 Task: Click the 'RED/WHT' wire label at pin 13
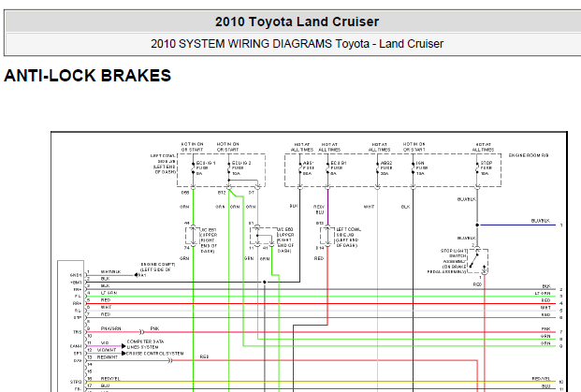pyautogui.click(x=107, y=357)
